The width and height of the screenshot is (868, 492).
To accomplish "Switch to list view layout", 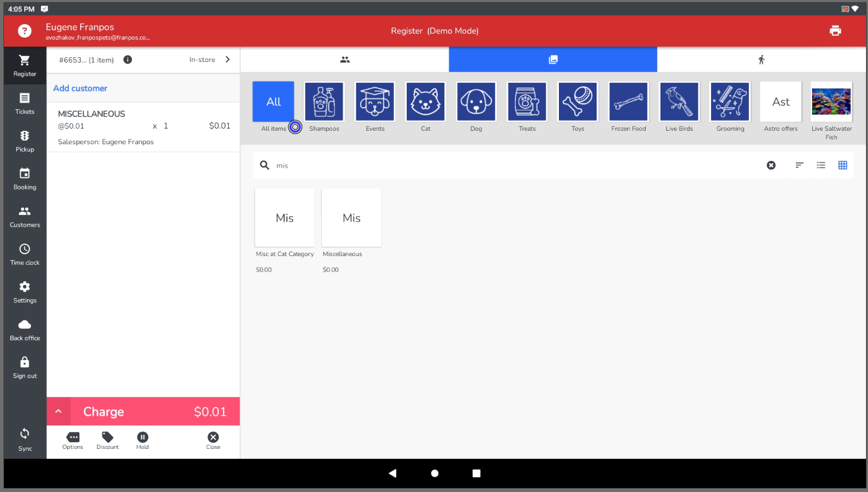I will coord(821,165).
